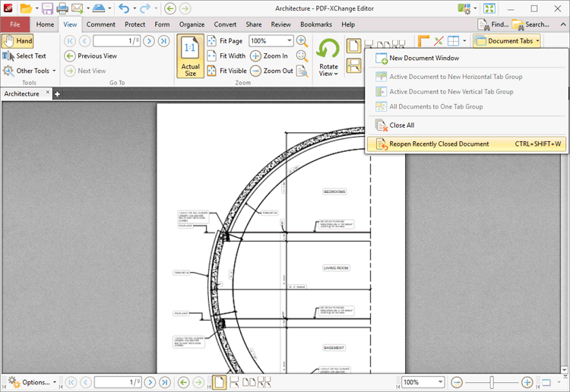Viewport: 570px width, 392px height.
Task: Click the zoom slider handle at bottom
Action: [492, 382]
